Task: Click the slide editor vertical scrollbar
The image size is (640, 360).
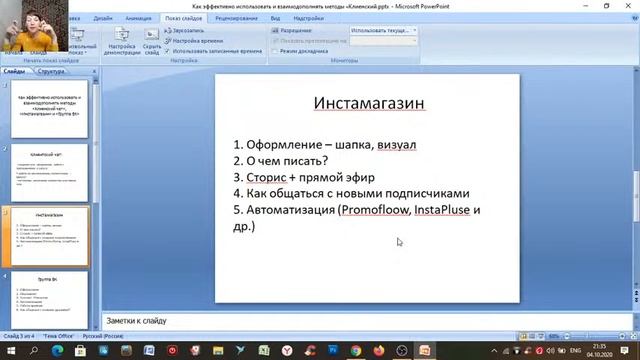Action: [x=636, y=197]
